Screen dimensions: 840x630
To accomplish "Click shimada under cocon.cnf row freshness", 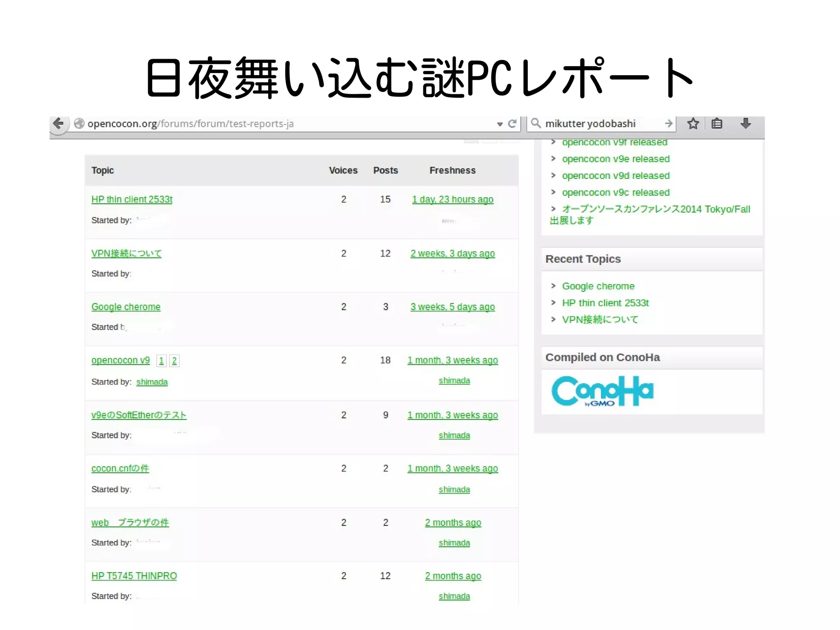I will 454,490.
